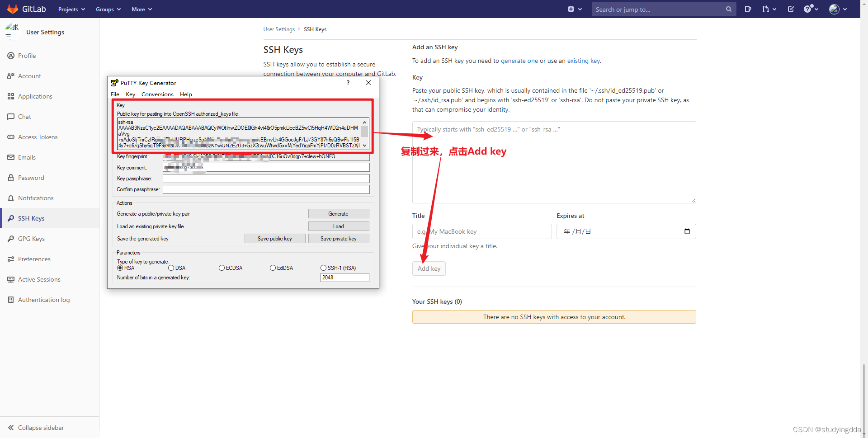Click the Add key button
Image resolution: width=868 pixels, height=438 pixels.
click(x=429, y=268)
